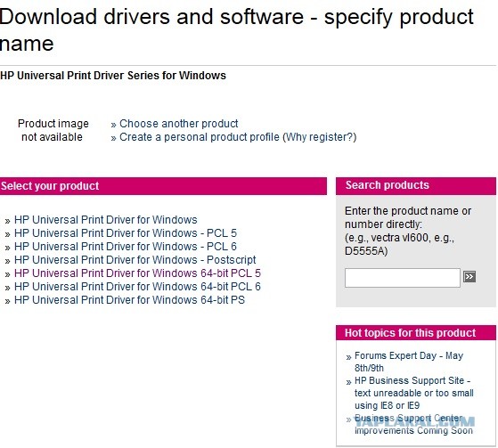Click Enter the product name or number directly text
The image size is (498, 448).
tap(408, 217)
